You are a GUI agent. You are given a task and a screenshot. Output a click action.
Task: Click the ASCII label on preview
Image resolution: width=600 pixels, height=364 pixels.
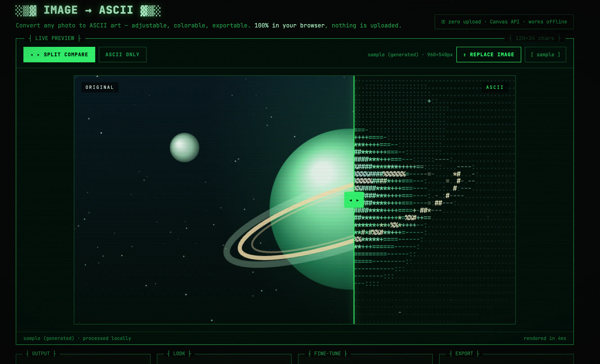(x=495, y=87)
